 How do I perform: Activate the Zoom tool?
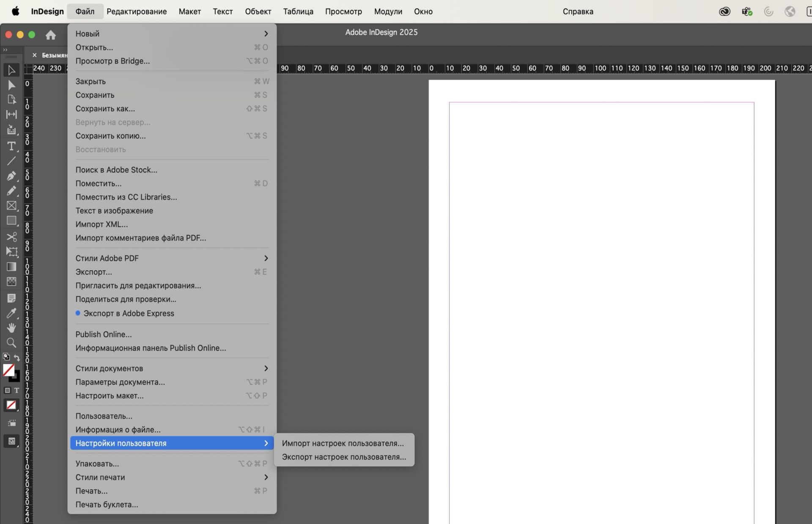11,343
